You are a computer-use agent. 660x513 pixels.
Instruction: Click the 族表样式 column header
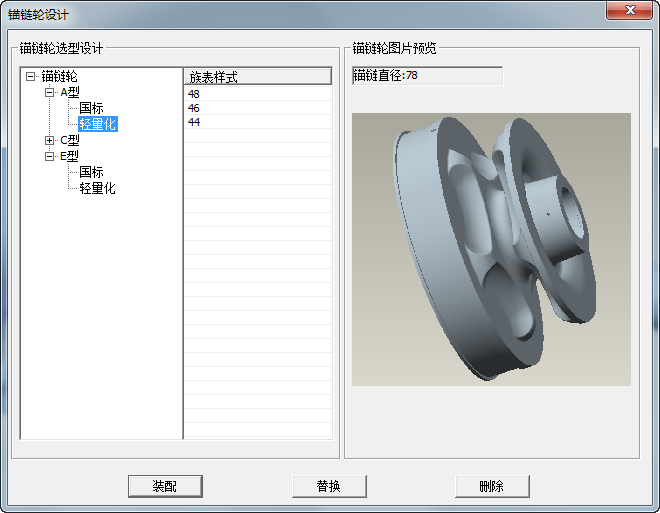pyautogui.click(x=257, y=77)
